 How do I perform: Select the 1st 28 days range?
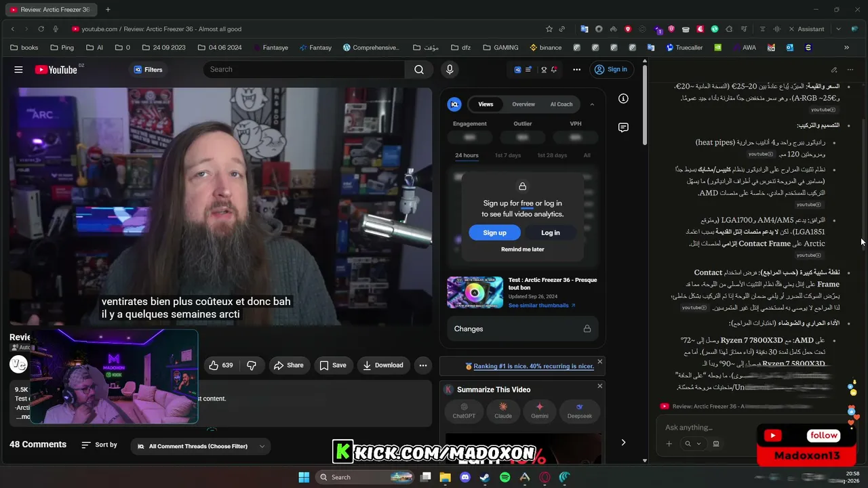pos(552,155)
